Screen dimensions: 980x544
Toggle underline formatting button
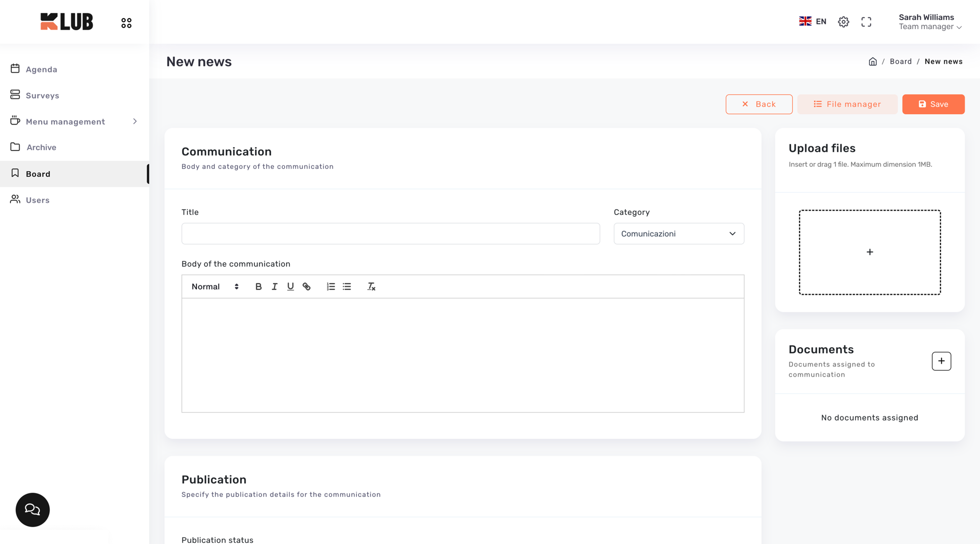(x=291, y=287)
